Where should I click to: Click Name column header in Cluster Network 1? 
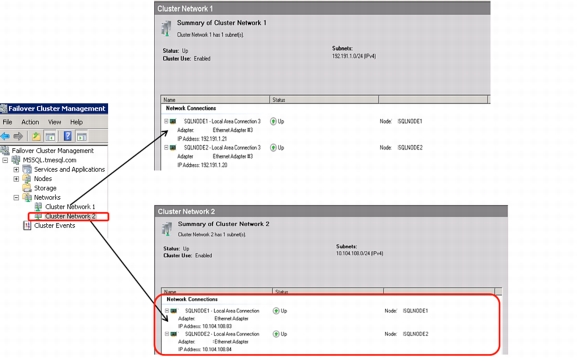coord(215,100)
